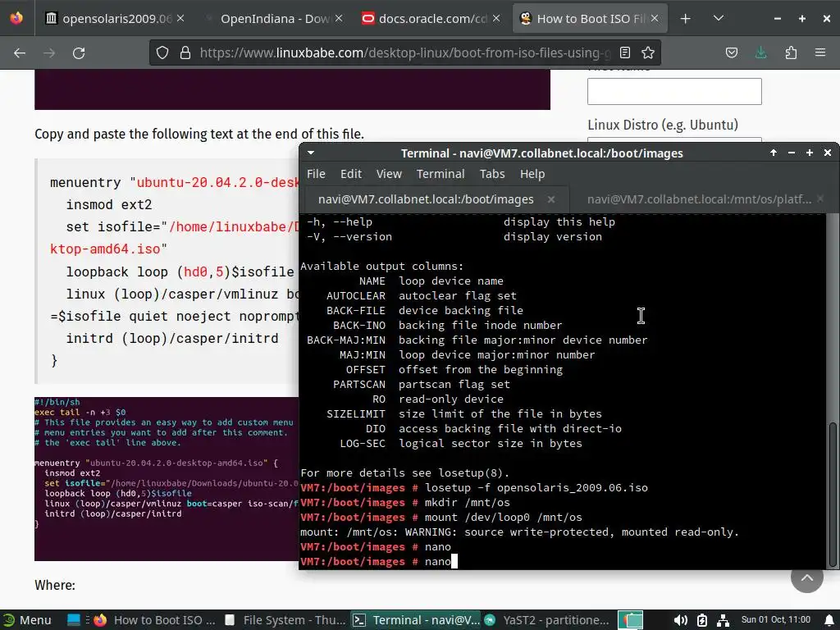840x630 pixels.
Task: Close the opensolaris2009.06 browser tab
Action: pos(180,19)
